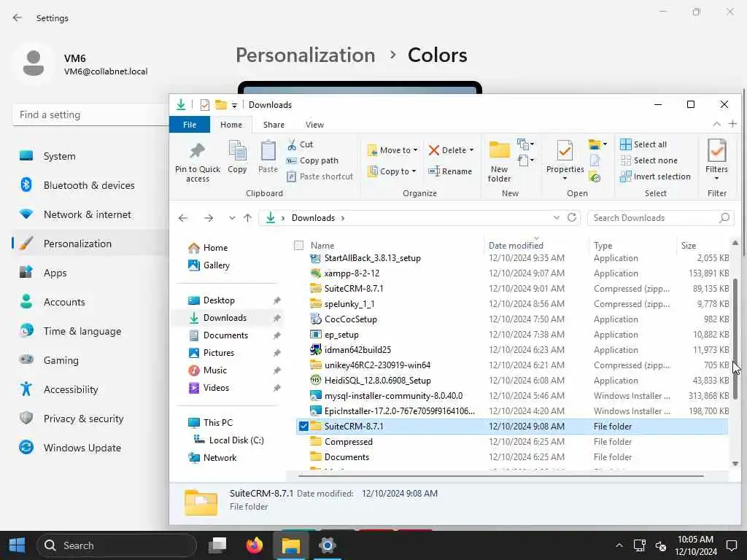Click the taskbar Search box
747x560 pixels.
pos(117,545)
